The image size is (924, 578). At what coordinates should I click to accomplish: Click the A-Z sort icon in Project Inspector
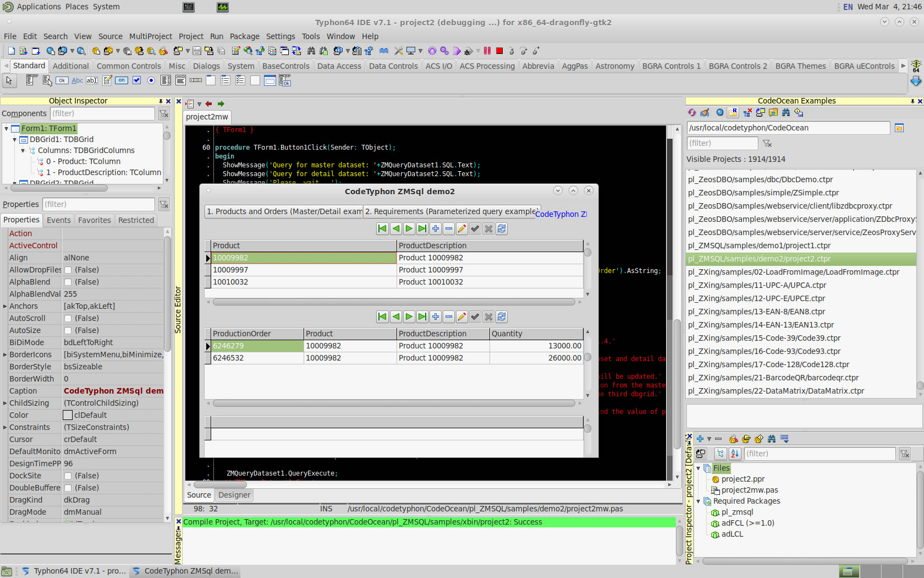pos(735,454)
